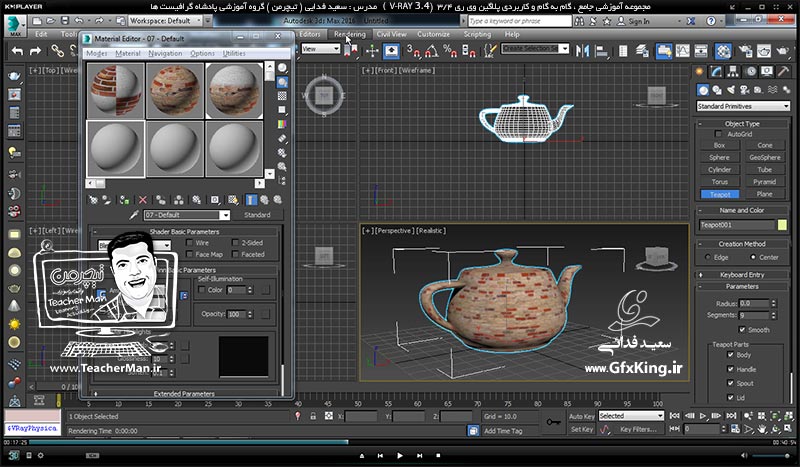Open Material Editor Utilities menu
The image size is (800, 467).
234,53
